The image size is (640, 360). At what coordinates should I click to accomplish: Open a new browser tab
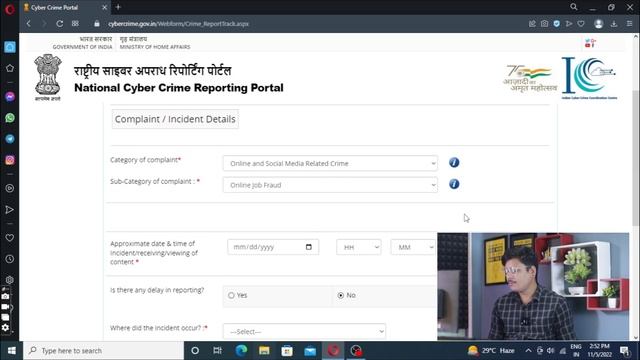pos(118,7)
